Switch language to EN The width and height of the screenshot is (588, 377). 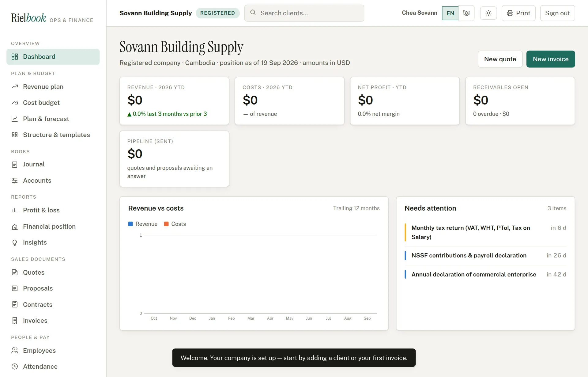point(450,13)
